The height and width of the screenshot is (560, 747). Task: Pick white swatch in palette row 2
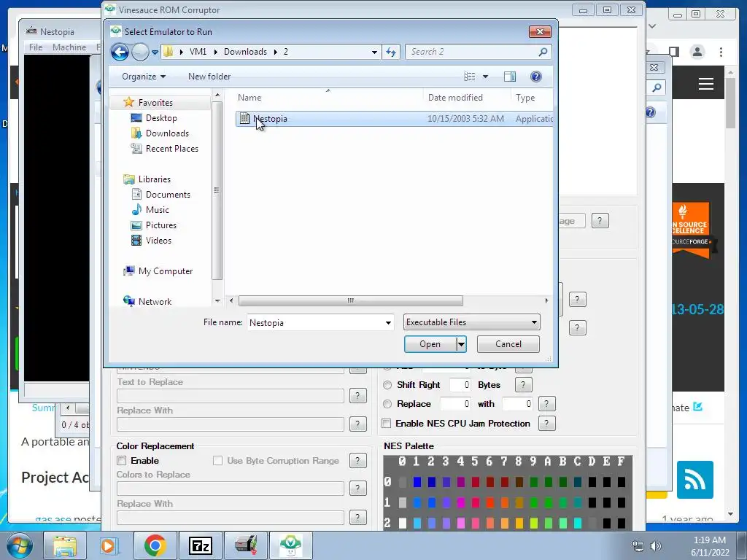403,524
